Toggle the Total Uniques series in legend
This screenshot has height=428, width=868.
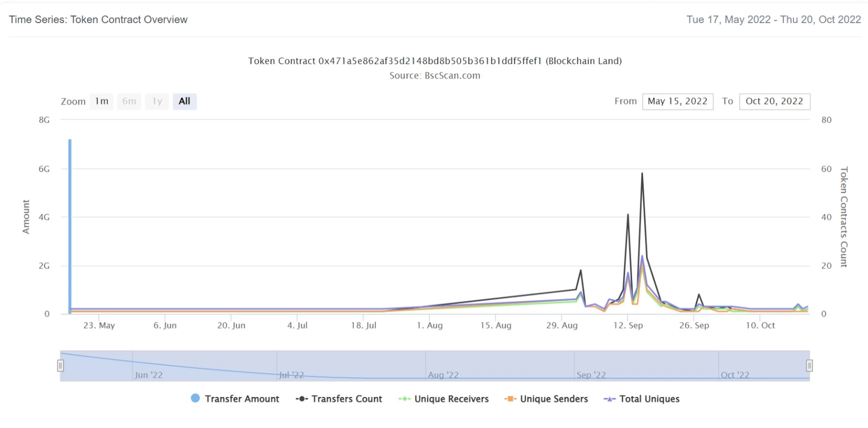pos(642,399)
